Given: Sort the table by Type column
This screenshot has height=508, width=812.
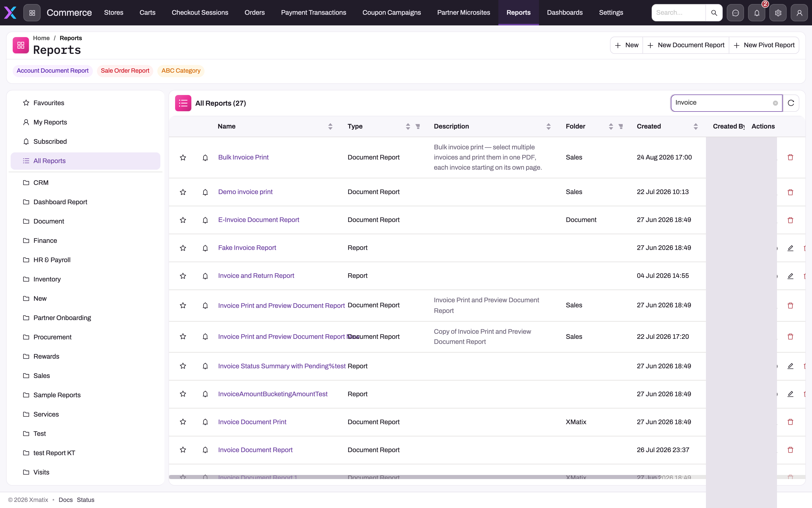Looking at the screenshot, I should 408,126.
